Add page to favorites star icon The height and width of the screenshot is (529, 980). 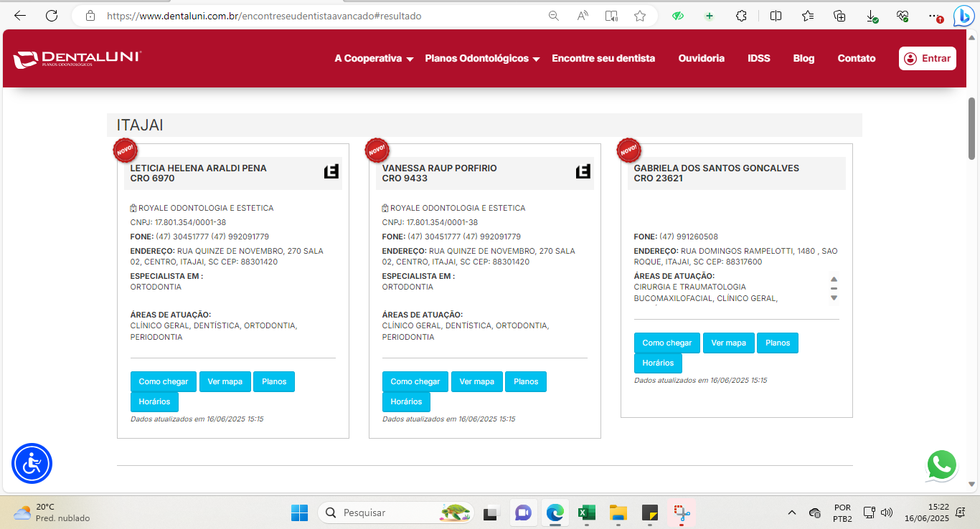point(640,16)
